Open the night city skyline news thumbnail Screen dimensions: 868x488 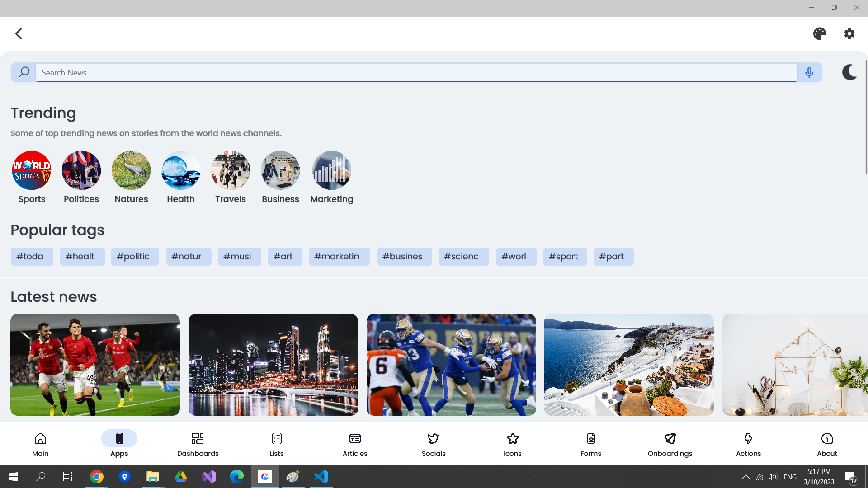pos(273,365)
